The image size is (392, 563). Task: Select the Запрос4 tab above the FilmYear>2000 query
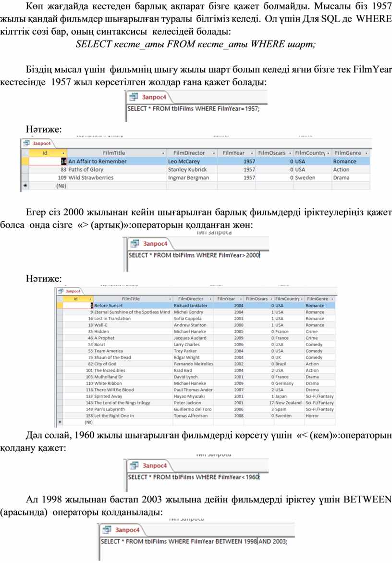150,243
